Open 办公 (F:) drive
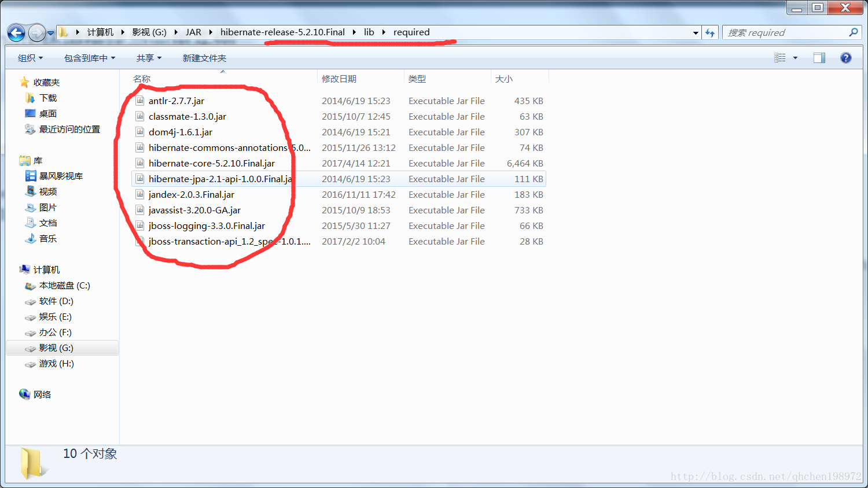Image resolution: width=868 pixels, height=488 pixels. 56,332
